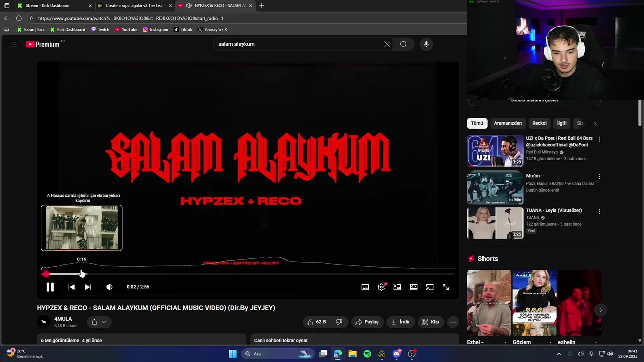Start voice search with microphone icon
The height and width of the screenshot is (362, 644).
426,44
